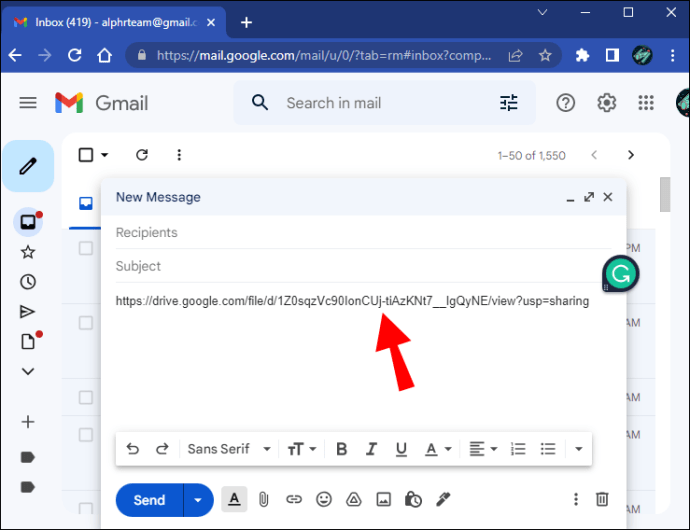Open the text alignment dropdown
Image resolution: width=690 pixels, height=530 pixels.
483,449
